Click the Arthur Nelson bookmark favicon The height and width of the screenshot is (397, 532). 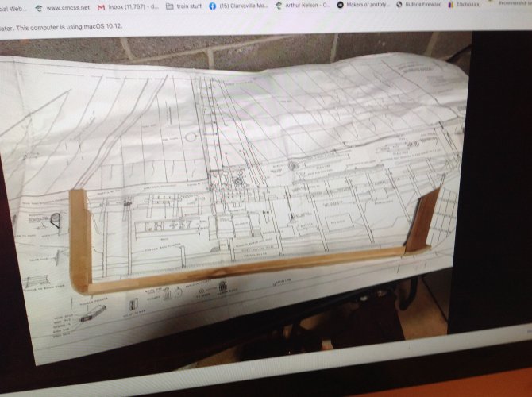point(279,6)
